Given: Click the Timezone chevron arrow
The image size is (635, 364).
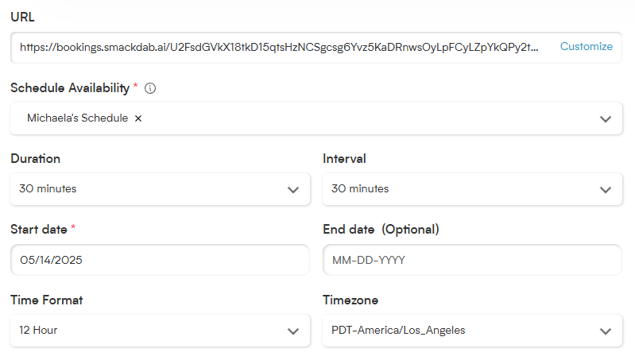Looking at the screenshot, I should point(606,331).
